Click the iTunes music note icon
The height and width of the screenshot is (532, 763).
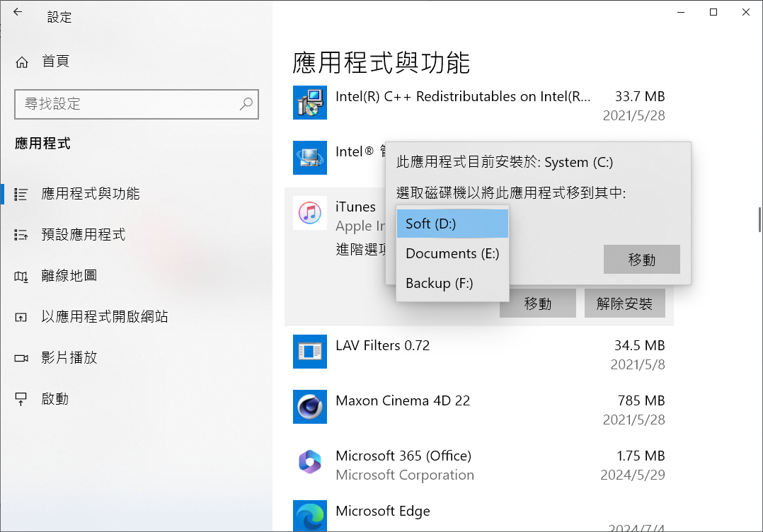tap(310, 213)
